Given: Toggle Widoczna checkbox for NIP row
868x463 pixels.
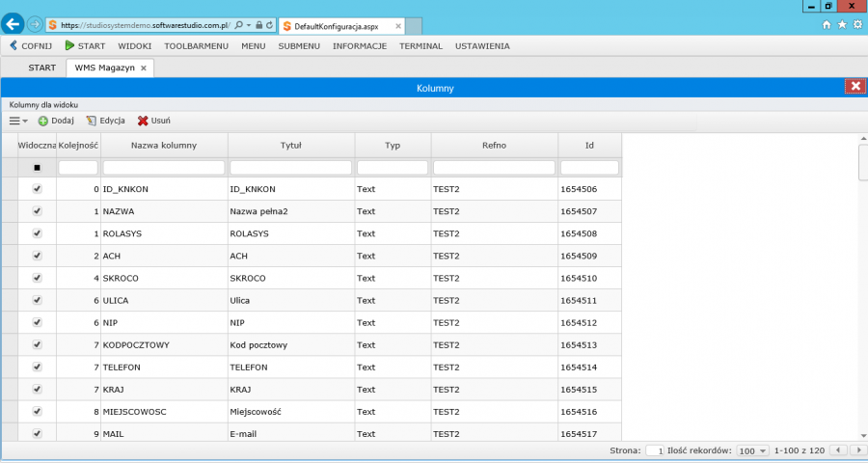Looking at the screenshot, I should tap(37, 322).
